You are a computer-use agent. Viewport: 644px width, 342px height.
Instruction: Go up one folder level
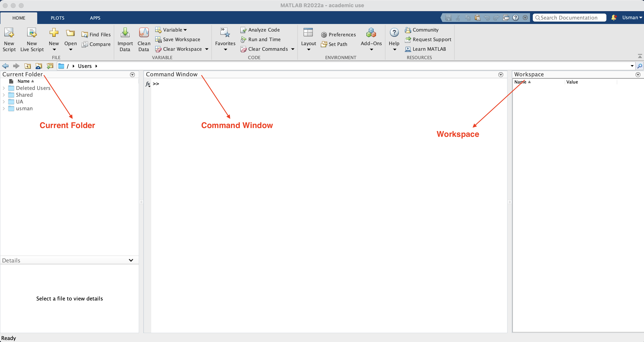(28, 66)
